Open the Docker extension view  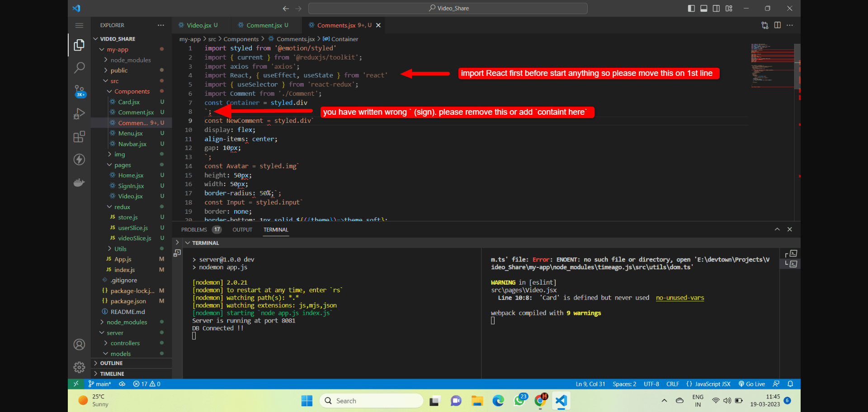[80, 183]
